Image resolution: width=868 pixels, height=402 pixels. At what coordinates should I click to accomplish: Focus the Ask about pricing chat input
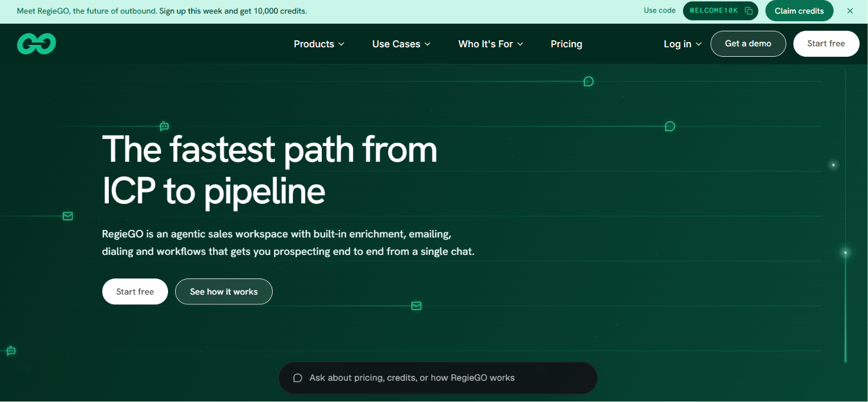438,378
